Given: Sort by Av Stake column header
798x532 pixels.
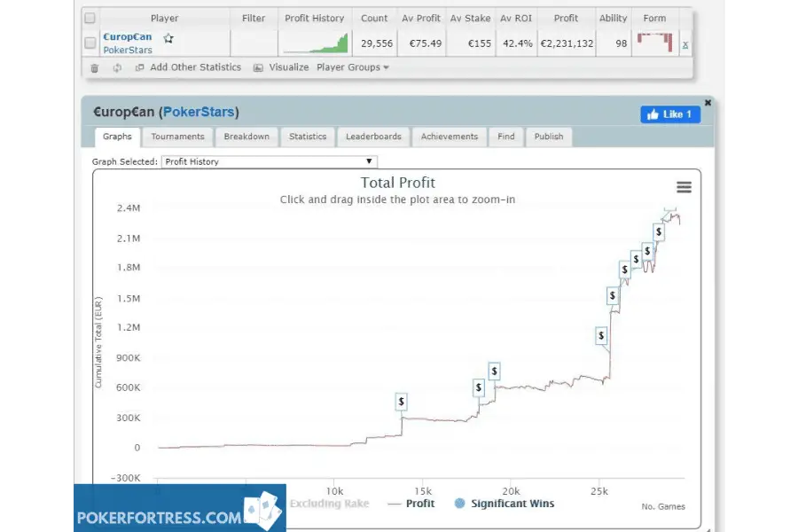Looking at the screenshot, I should pos(470,19).
